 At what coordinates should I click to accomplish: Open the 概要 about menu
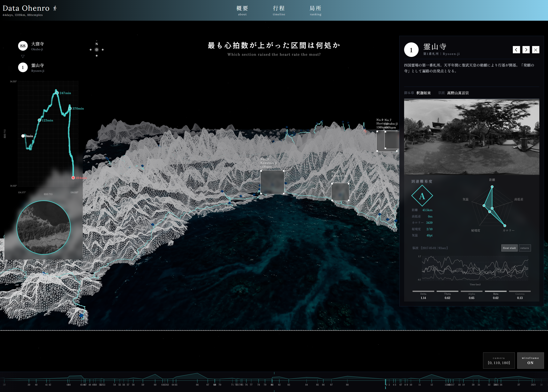(242, 10)
